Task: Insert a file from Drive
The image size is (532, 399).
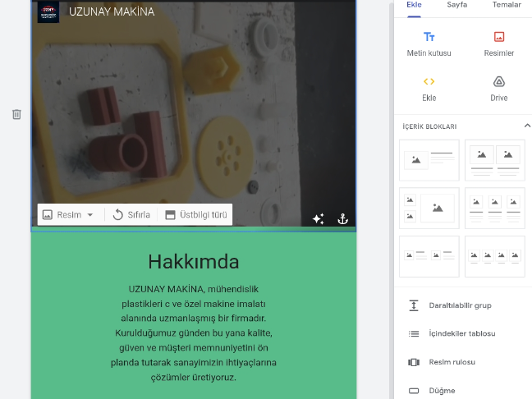Action: 499,89
